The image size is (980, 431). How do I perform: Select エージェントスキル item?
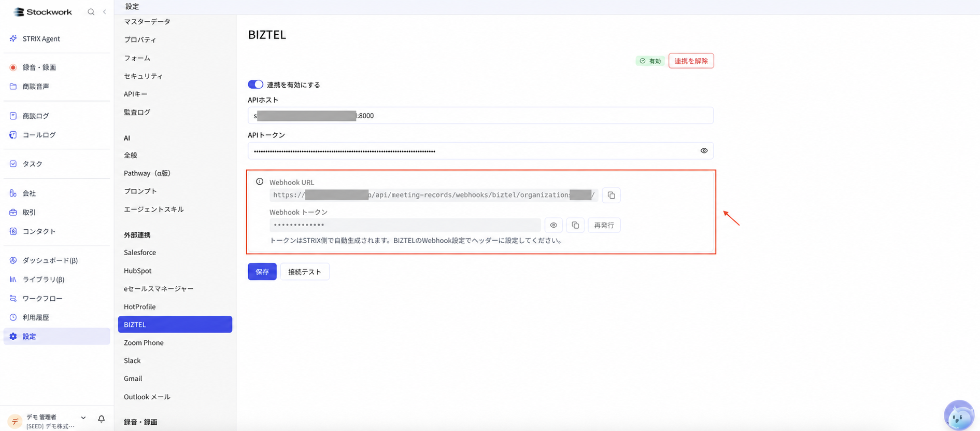[175, 209]
